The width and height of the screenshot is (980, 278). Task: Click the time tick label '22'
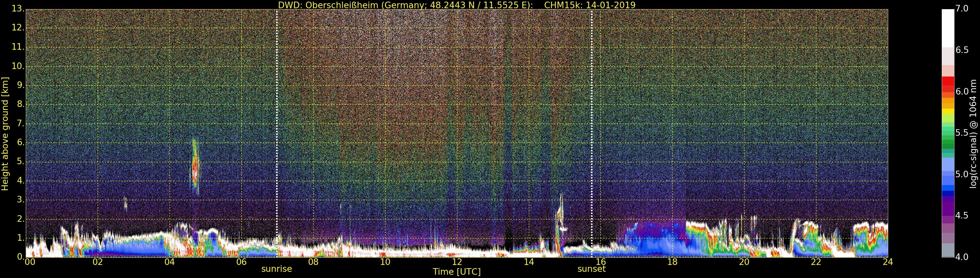click(x=816, y=262)
